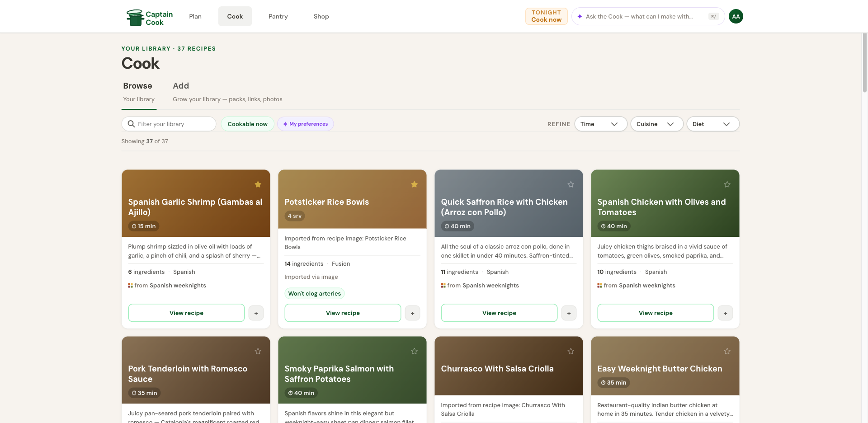Viewport: 868px width, 423px height.
Task: Click 35 min badge on Pork Tenderloin card
Action: 144,393
